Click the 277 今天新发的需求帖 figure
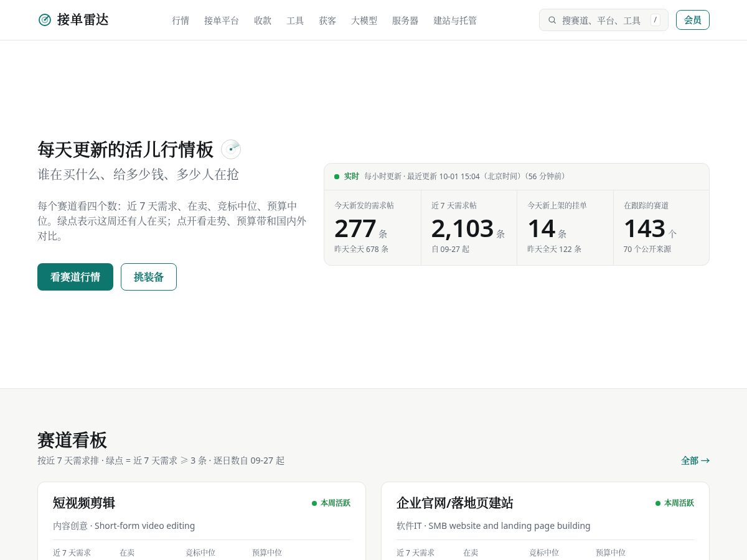747x560 pixels. click(x=355, y=228)
